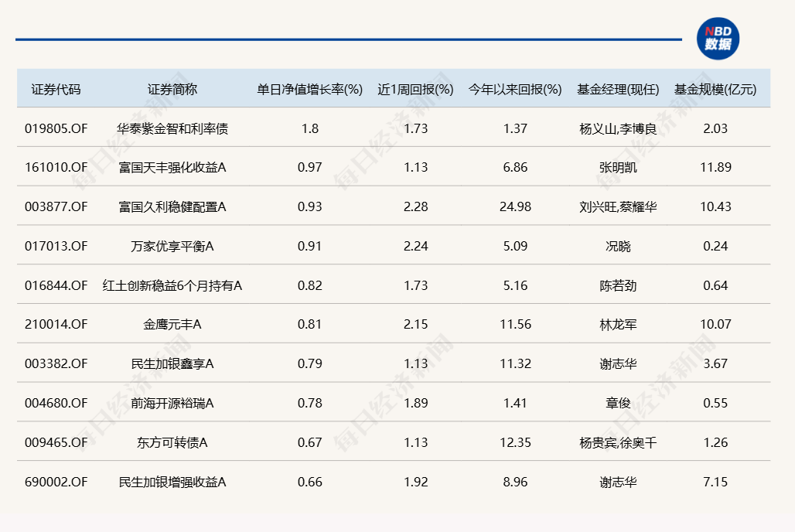Viewport: 795px width, 532px height.
Task: Select fund name 富国天丰强化收益A
Action: click(172, 167)
